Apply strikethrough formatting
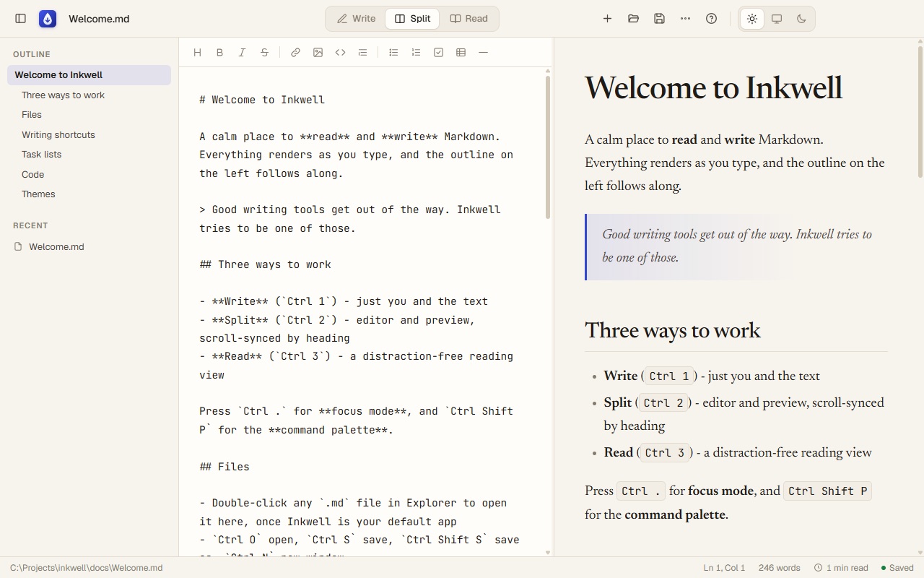This screenshot has width=924, height=578. coord(264,52)
